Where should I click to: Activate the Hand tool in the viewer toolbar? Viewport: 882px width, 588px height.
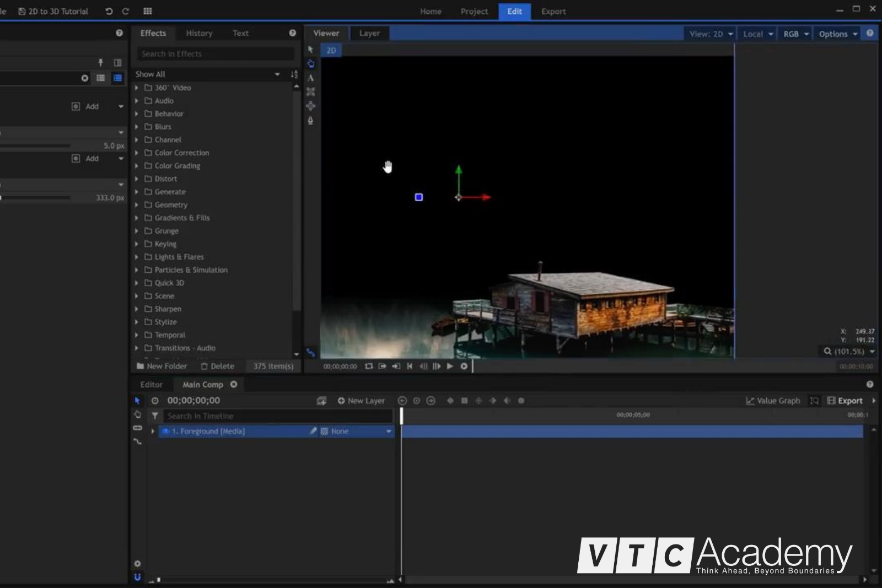point(311,63)
